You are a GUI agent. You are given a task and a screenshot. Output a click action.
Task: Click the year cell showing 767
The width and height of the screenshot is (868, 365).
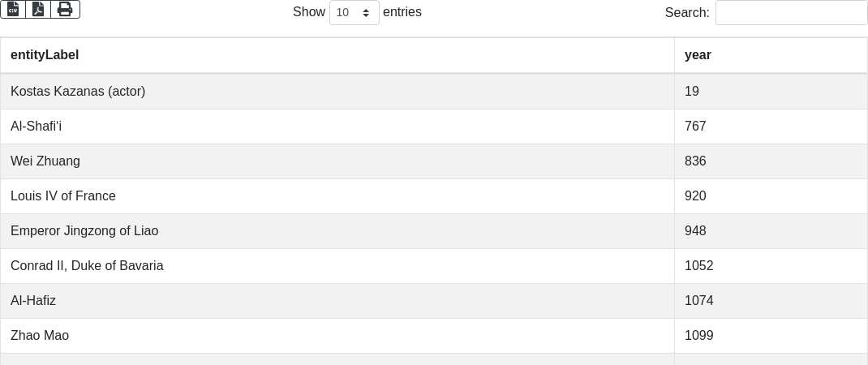pyautogui.click(x=695, y=127)
